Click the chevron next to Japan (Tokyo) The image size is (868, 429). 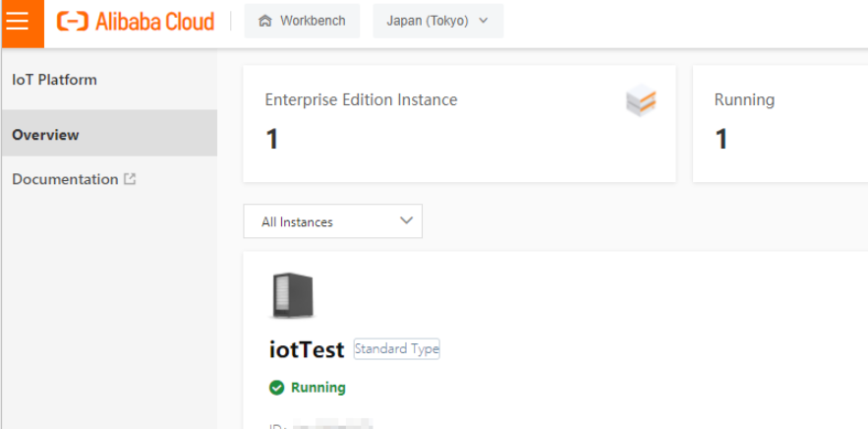[483, 21]
